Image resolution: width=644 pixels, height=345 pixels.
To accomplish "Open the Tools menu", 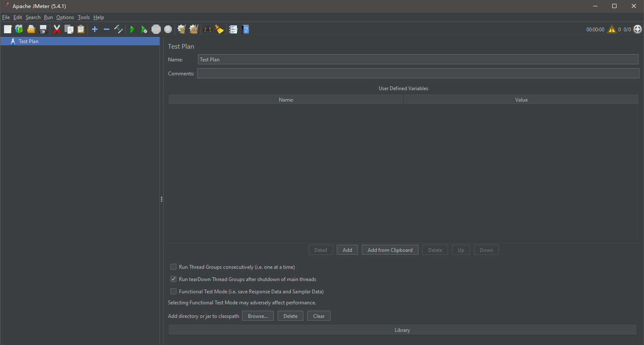I will [x=84, y=17].
